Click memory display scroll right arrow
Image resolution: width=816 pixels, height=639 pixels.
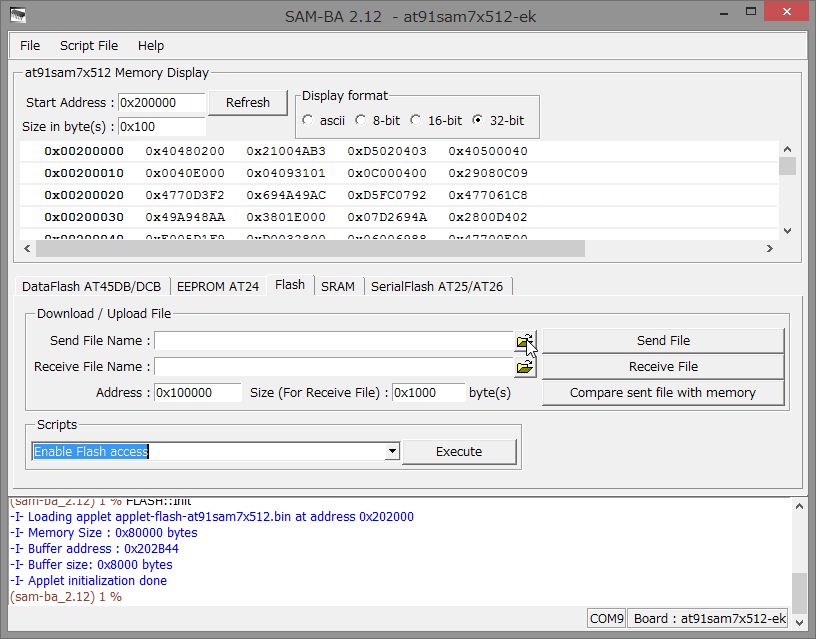click(770, 249)
